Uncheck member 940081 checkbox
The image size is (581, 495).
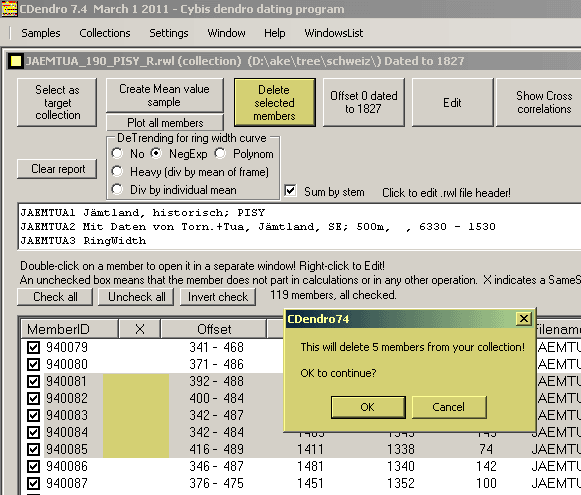coord(33,382)
